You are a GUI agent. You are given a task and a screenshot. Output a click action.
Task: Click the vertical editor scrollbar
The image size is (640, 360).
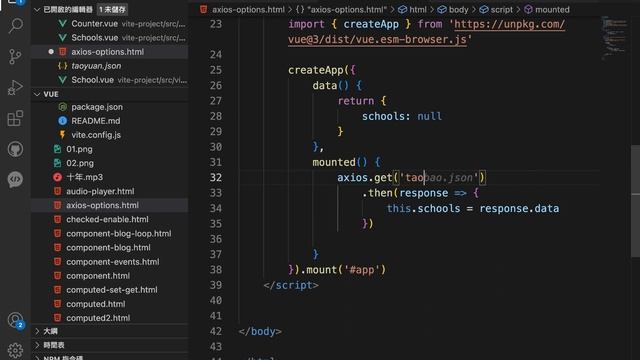coord(635,200)
